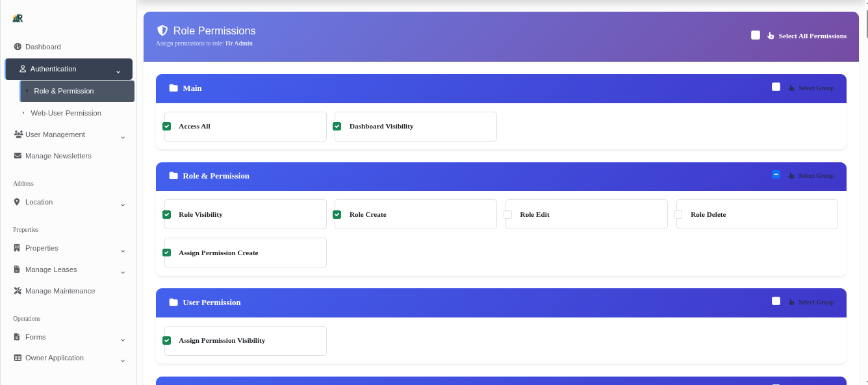Click the app logo in sidebar

tap(18, 18)
